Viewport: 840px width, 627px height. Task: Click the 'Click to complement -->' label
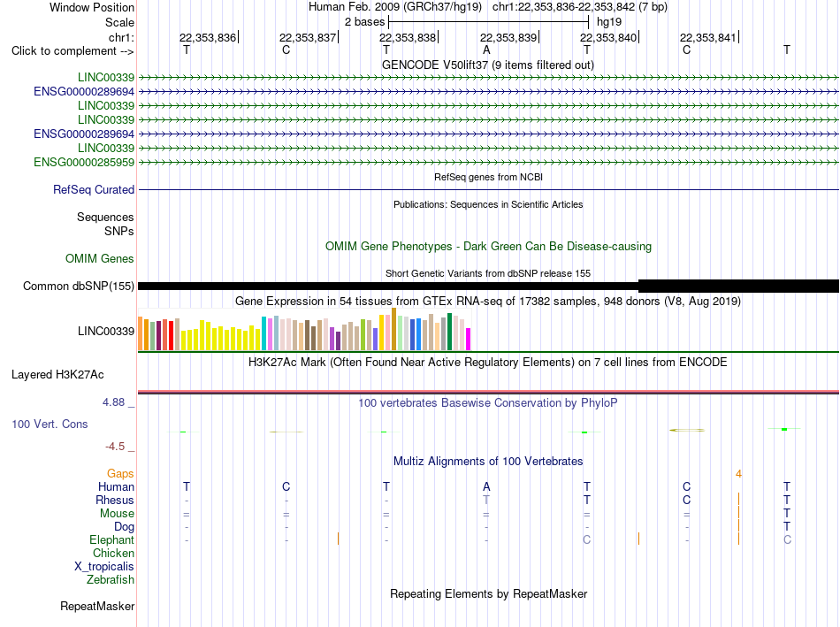click(x=73, y=51)
